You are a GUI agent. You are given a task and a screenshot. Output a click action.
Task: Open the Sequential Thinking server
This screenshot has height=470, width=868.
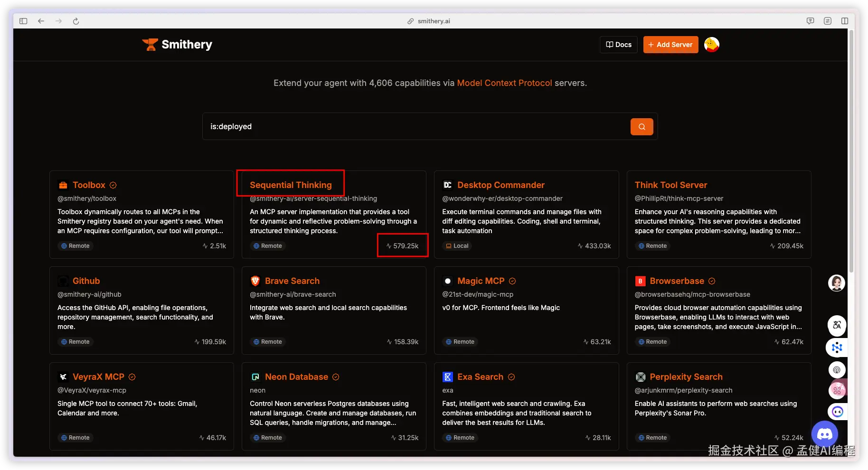tap(291, 185)
